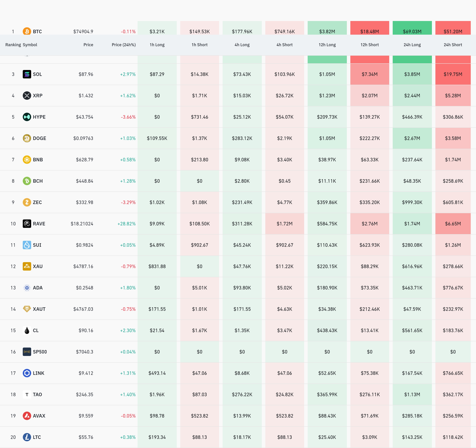Open the SP500 symbol link

40,352
